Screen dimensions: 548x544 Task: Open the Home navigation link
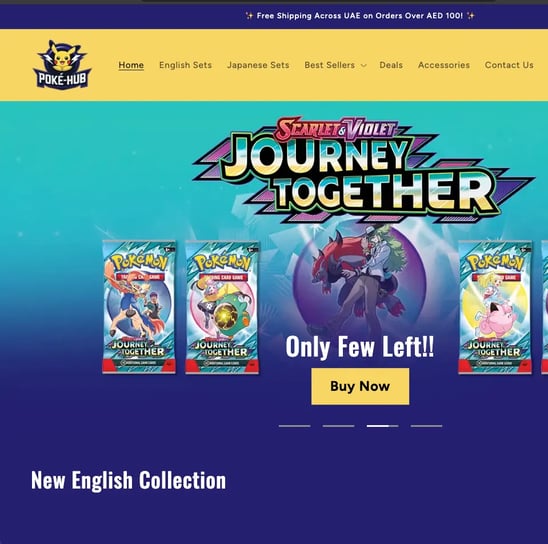coord(131,65)
